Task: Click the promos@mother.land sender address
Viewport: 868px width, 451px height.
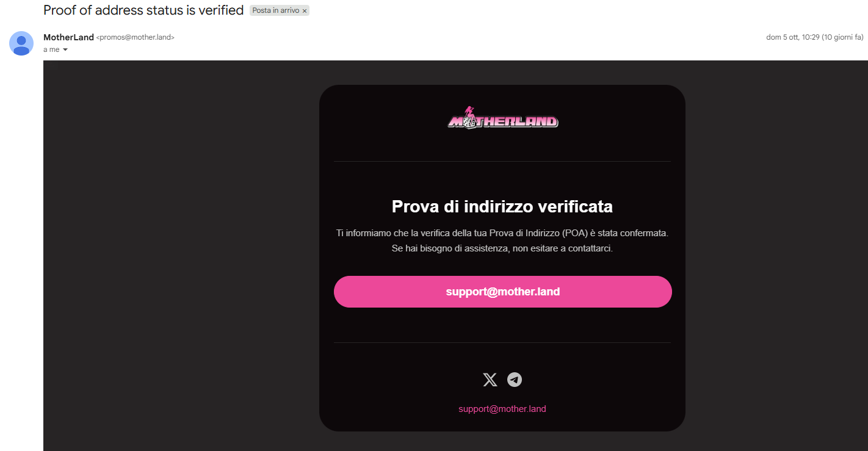Action: (x=136, y=37)
